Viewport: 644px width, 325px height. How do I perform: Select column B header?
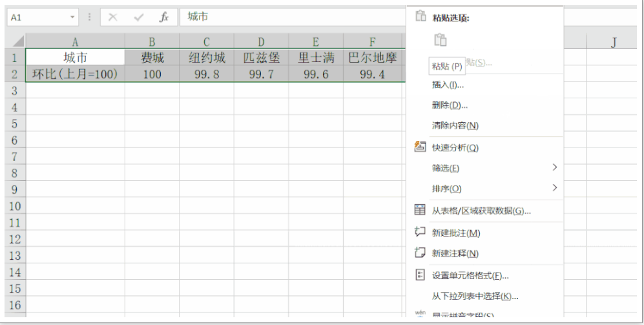pos(152,41)
